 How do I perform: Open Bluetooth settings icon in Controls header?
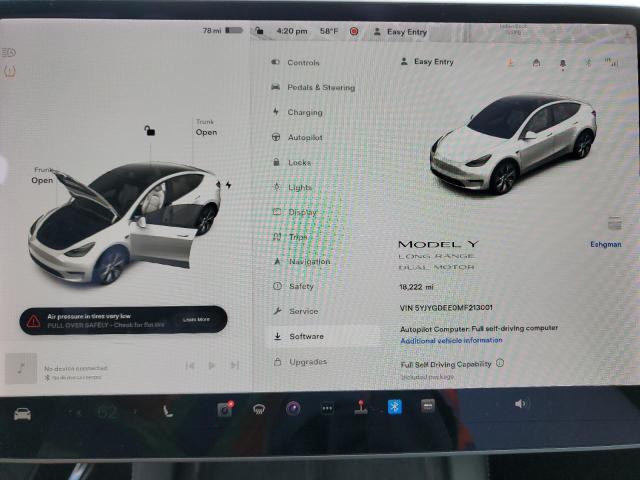pos(588,62)
